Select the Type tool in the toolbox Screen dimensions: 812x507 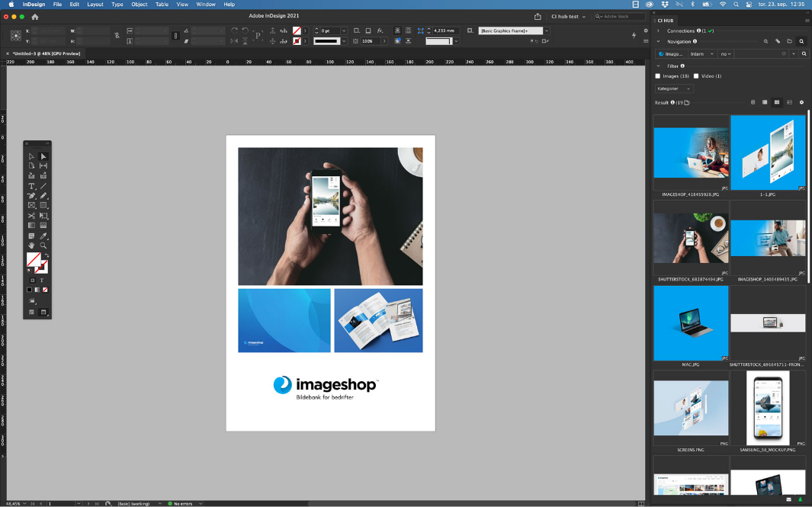(x=31, y=186)
